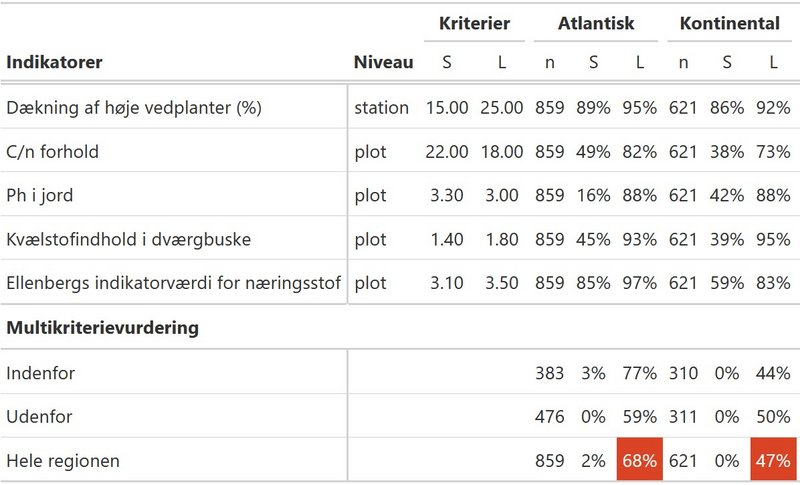Select the Atlantisk group header
Viewport: 800px width, 485px height.
596,23
